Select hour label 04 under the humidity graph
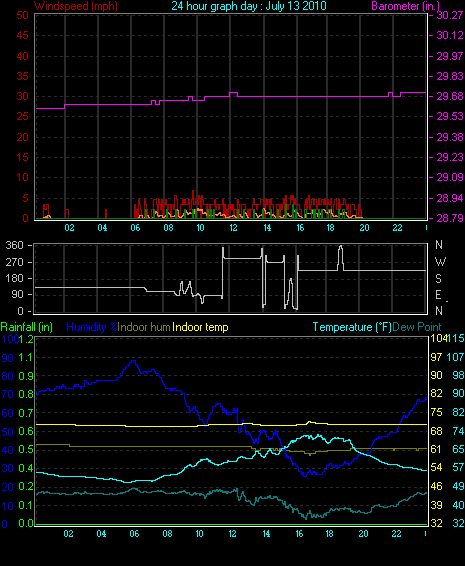The width and height of the screenshot is (465, 566). pos(101,534)
